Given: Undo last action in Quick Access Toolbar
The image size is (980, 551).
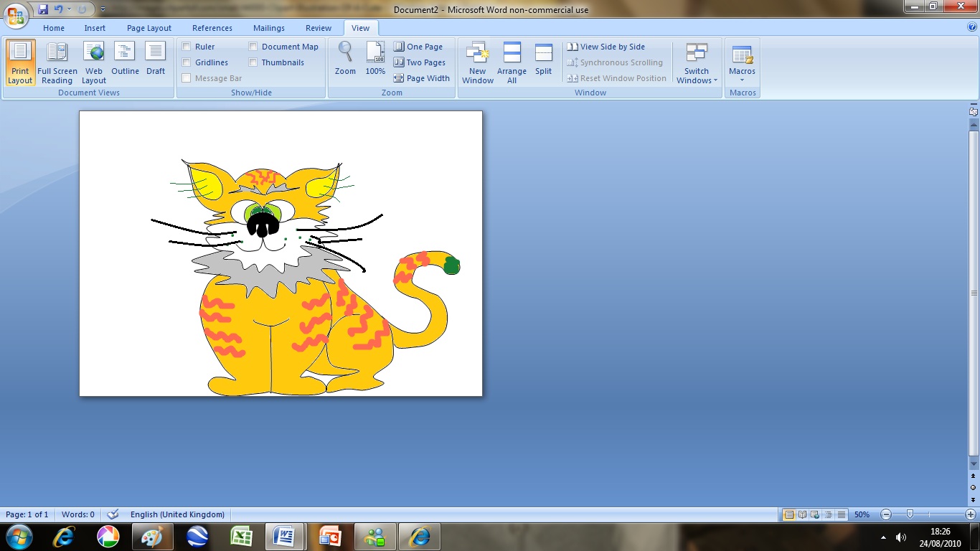Looking at the screenshot, I should click(58, 9).
